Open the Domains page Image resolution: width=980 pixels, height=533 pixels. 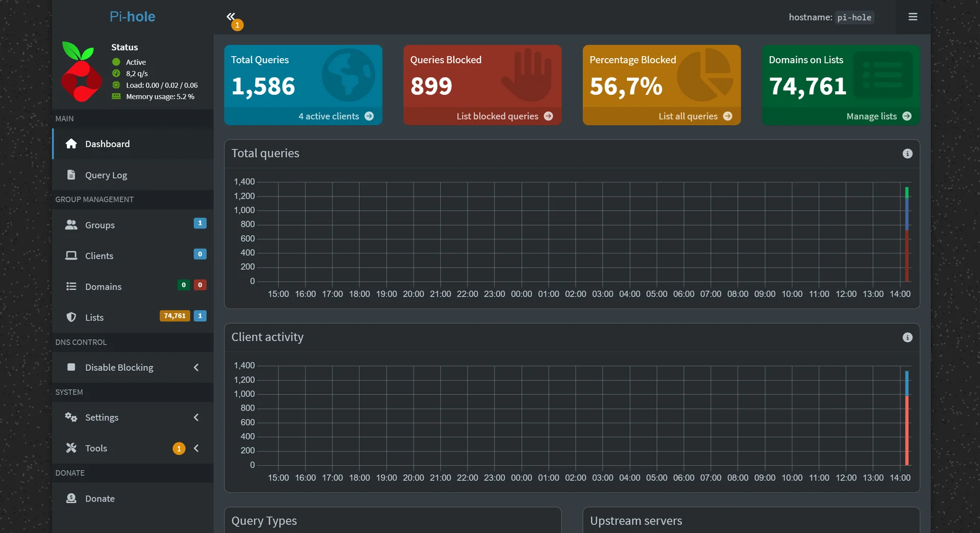point(133,287)
